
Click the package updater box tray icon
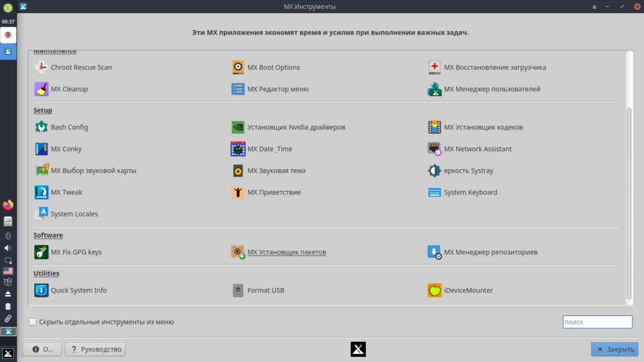pos(8,282)
